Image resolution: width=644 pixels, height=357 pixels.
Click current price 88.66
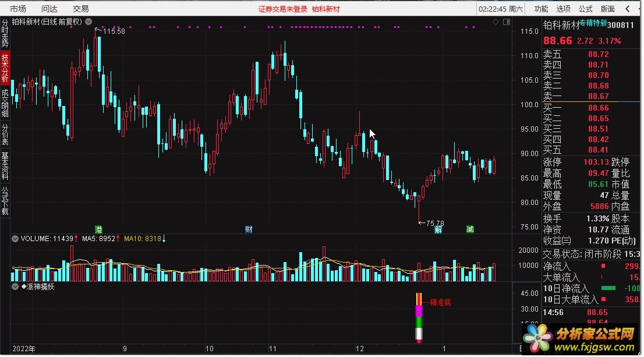(x=557, y=41)
